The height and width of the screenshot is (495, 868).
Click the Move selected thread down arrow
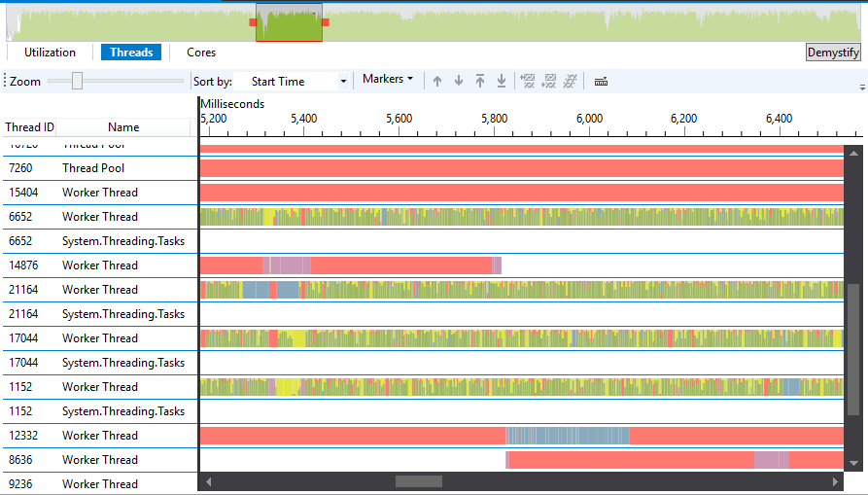point(459,82)
